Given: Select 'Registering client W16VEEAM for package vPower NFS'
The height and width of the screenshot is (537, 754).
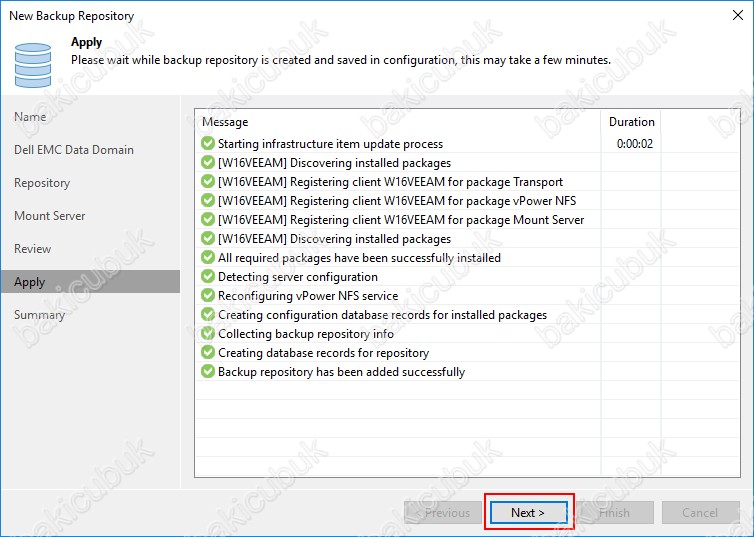Looking at the screenshot, I should coord(397,200).
